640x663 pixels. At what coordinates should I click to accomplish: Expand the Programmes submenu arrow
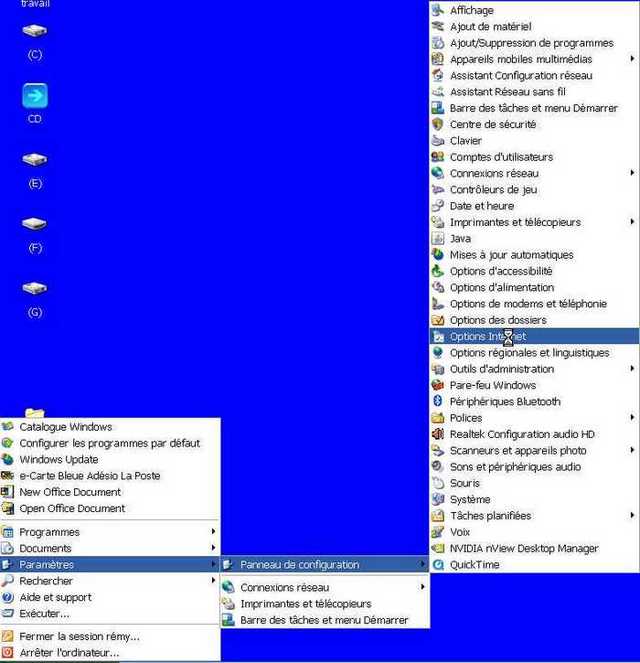pyautogui.click(x=213, y=532)
